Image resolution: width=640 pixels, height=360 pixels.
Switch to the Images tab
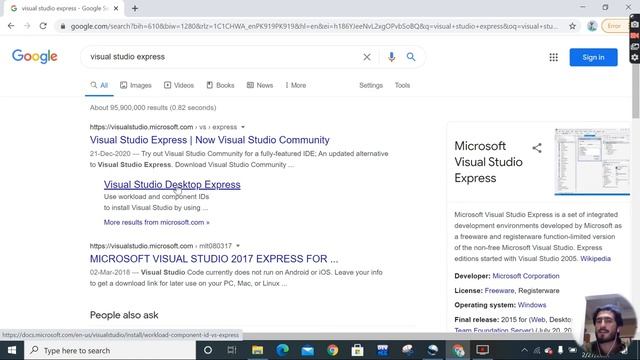pos(136,85)
